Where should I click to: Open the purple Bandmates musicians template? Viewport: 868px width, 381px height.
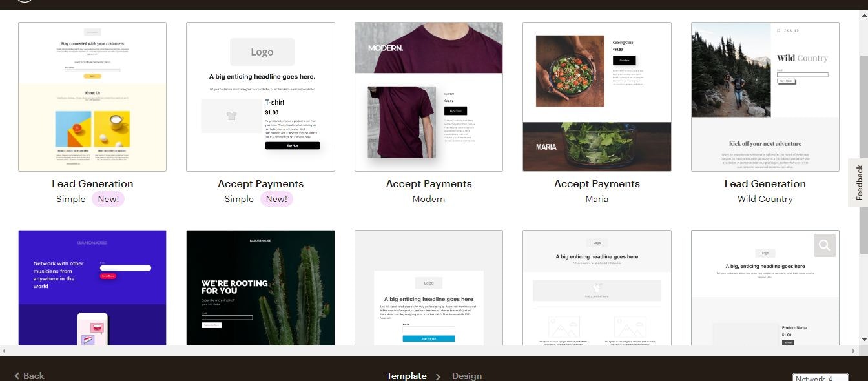click(92, 288)
